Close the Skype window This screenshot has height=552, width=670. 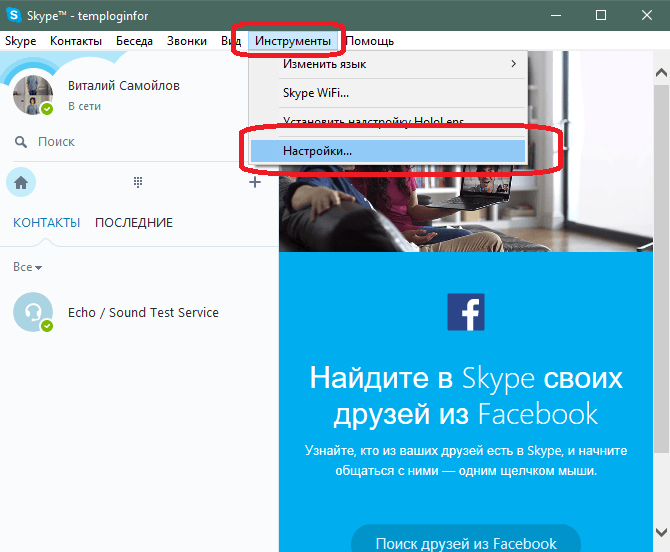click(x=646, y=15)
